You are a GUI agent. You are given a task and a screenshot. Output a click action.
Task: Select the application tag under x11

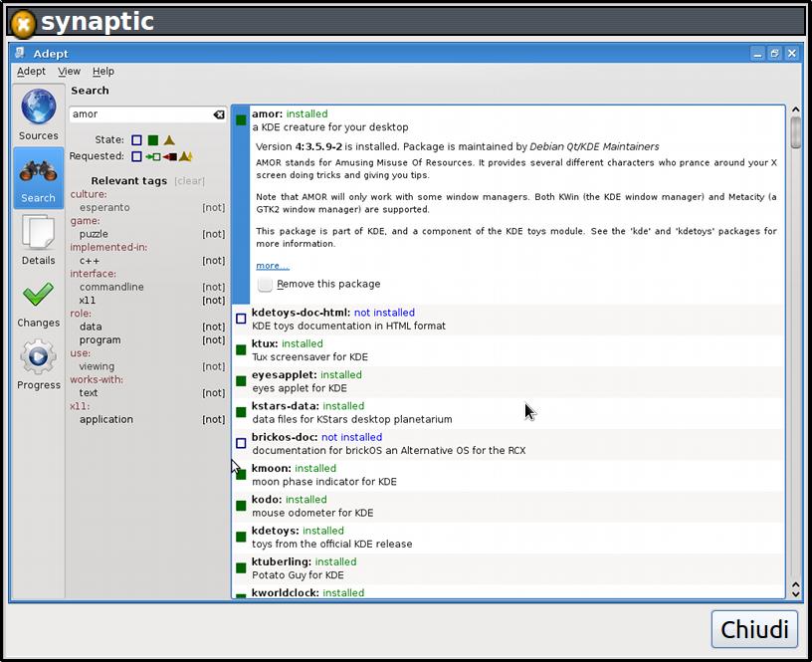tap(106, 419)
